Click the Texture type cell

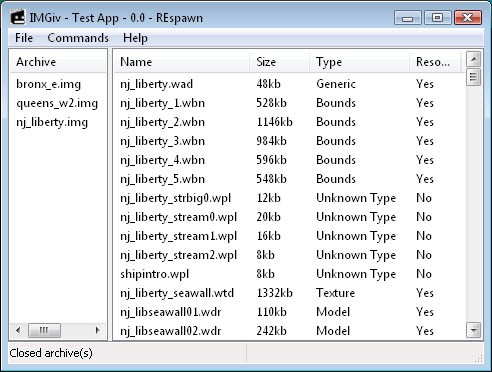click(335, 293)
